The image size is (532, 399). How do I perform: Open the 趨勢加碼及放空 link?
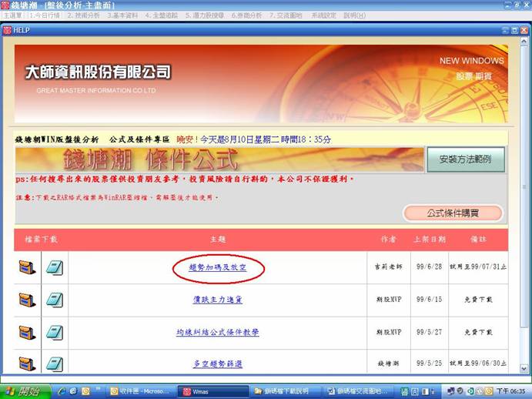pos(217,267)
